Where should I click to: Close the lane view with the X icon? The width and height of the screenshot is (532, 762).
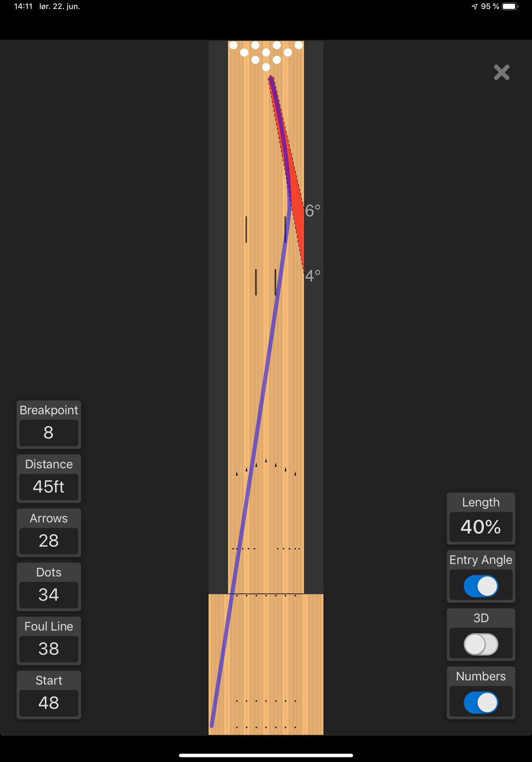click(501, 72)
